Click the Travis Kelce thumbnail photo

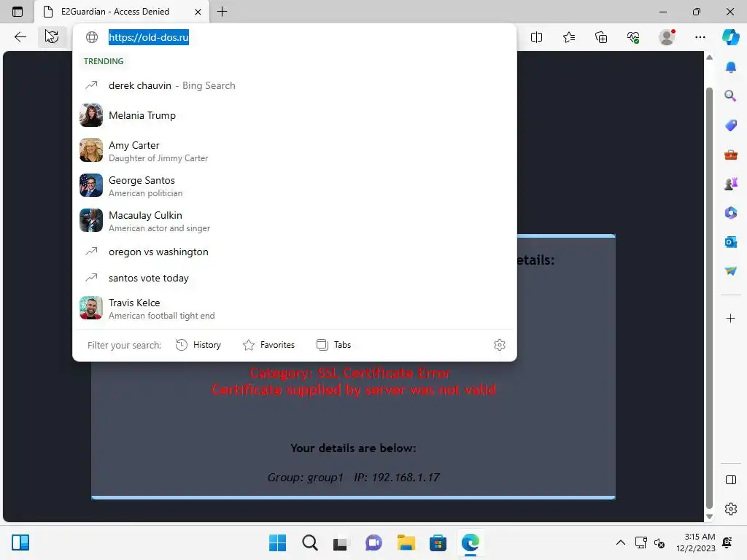[91, 308]
